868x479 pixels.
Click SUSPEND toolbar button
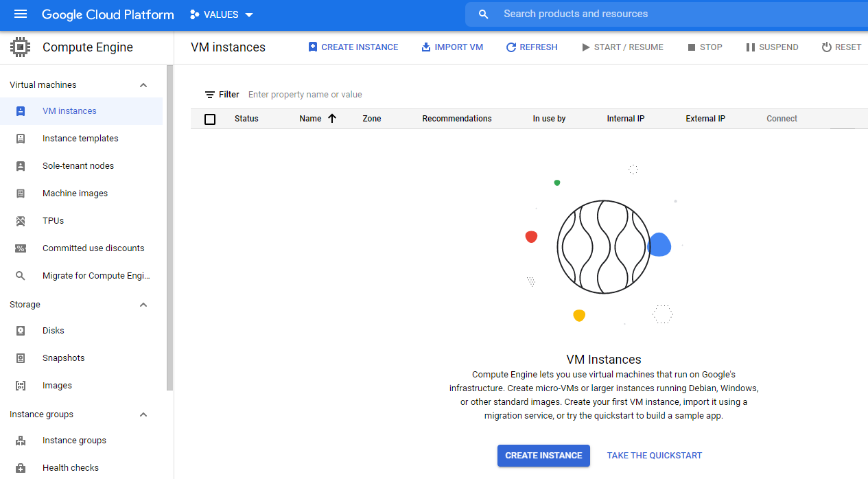tap(772, 47)
